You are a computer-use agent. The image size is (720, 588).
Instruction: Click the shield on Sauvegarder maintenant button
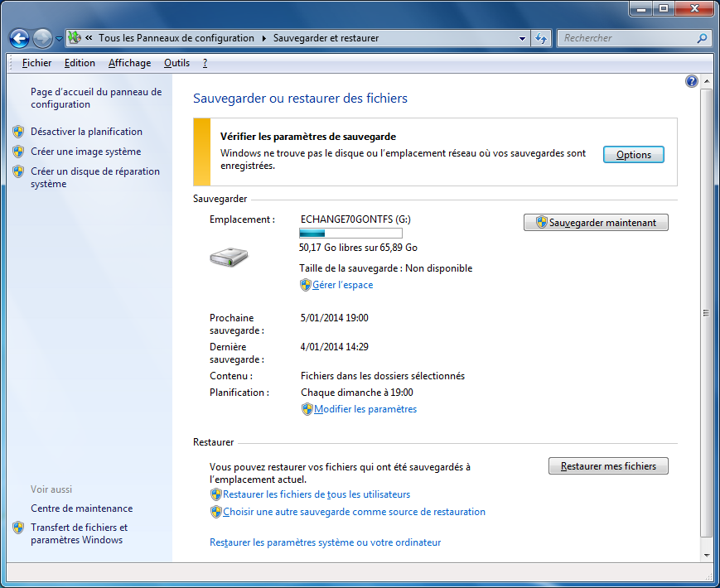point(542,222)
